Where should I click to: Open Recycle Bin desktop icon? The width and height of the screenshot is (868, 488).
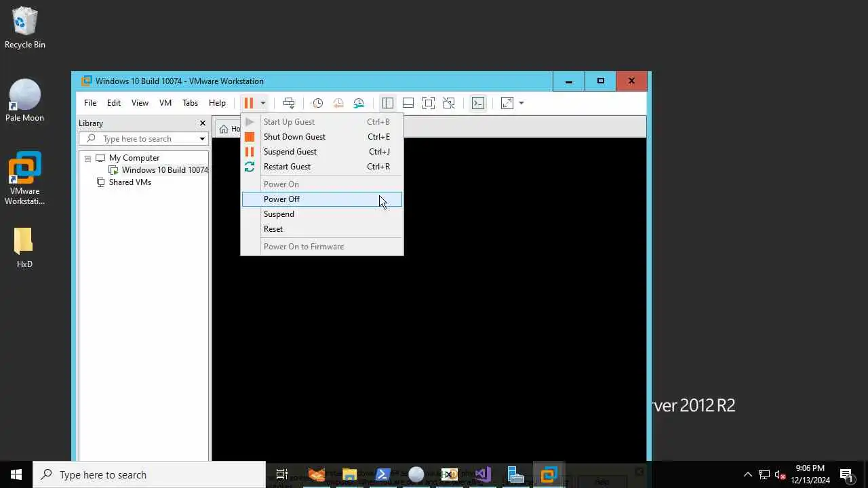(x=25, y=28)
